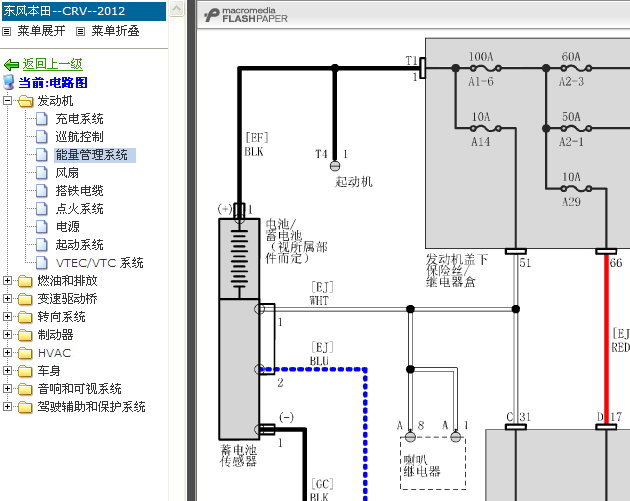The image size is (630, 501).
Task: Click 菜单展开 to expand all menus
Action: [41, 31]
